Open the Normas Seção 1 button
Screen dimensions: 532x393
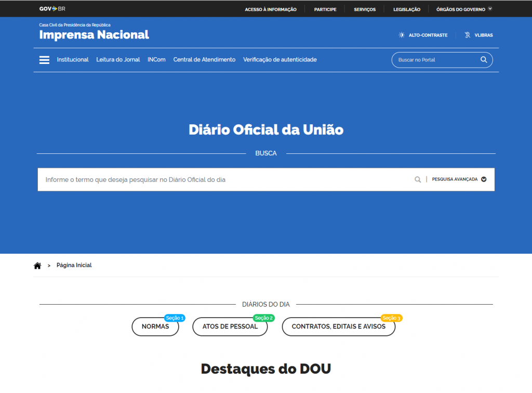point(155,326)
